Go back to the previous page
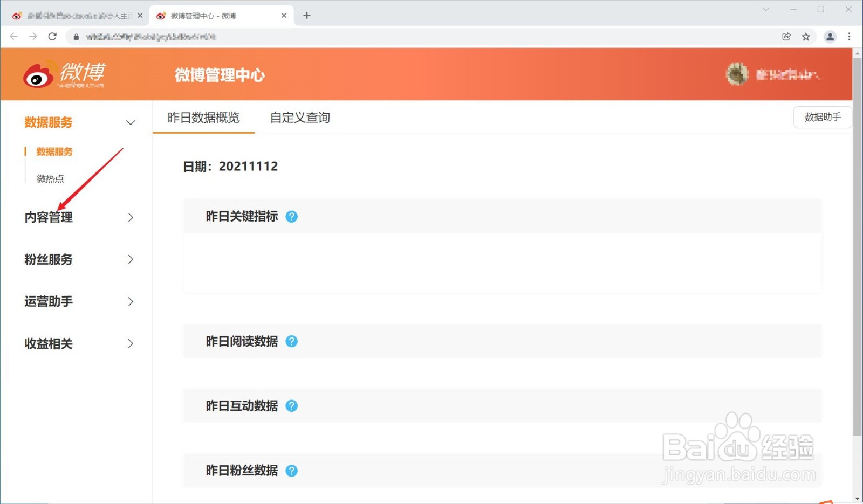This screenshot has height=504, width=863. 14,36
